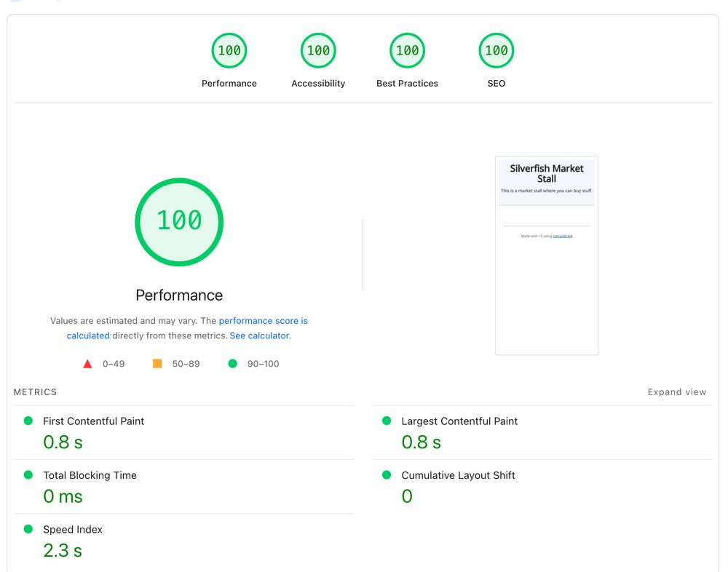Select the SEO category label
Screen dimensions: 728x572
coord(496,83)
